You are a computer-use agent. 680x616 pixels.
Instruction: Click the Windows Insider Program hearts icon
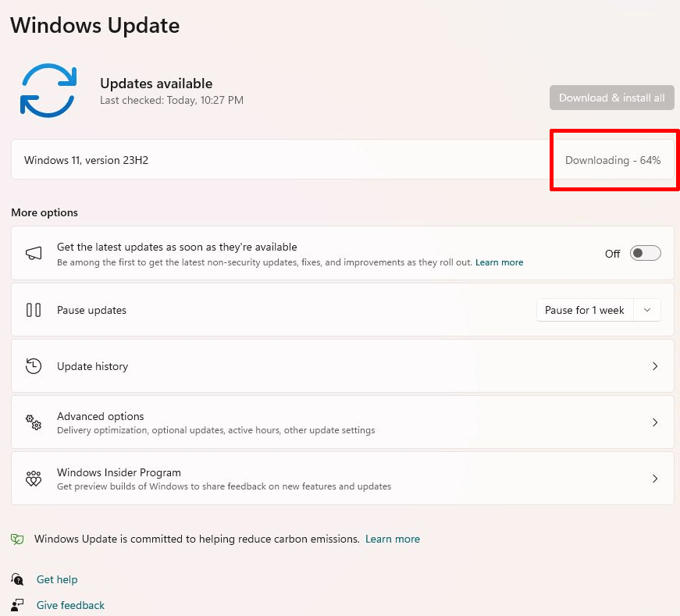point(34,479)
